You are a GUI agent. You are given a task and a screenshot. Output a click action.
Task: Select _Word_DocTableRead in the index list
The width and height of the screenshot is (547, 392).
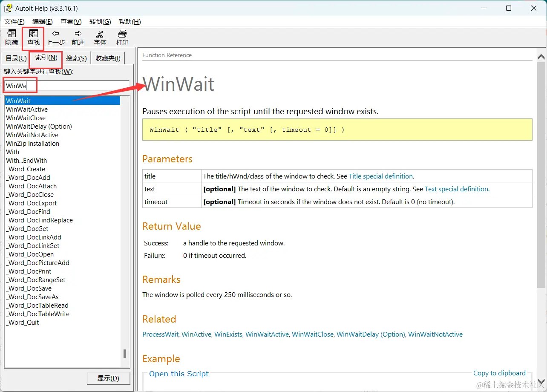37,306
